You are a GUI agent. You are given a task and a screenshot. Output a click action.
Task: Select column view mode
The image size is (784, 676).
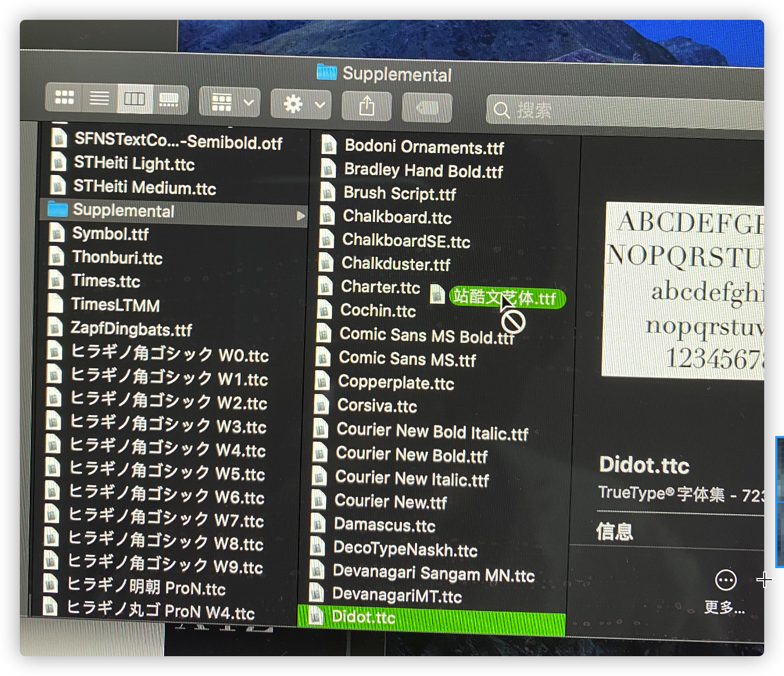134,100
